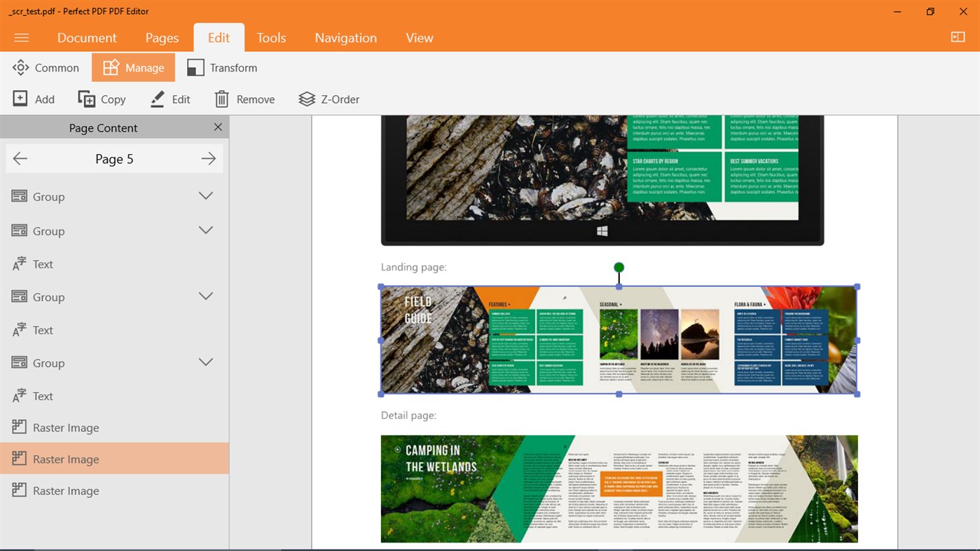Go back to the previous page

20,158
